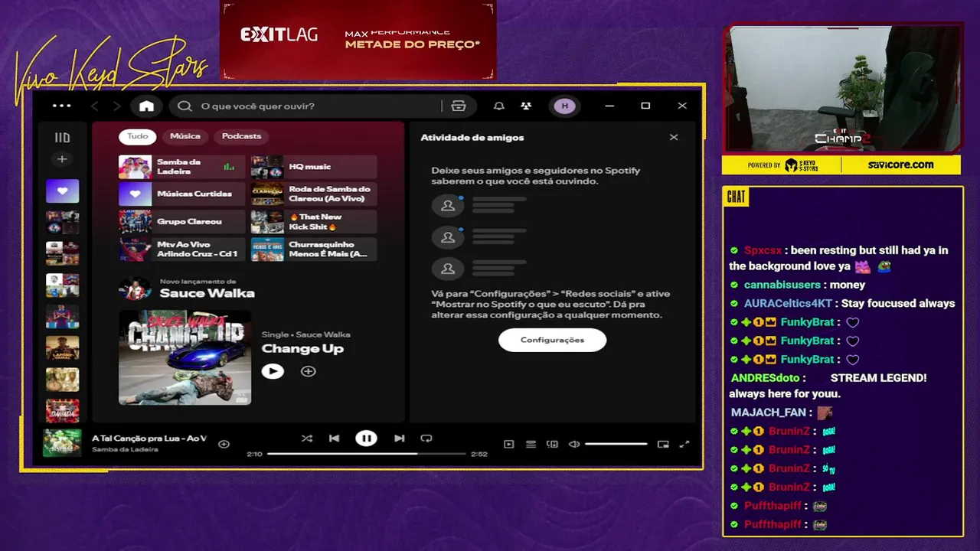This screenshot has width=980, height=551.
Task: Click the ExitLag banner ad
Action: pyautogui.click(x=358, y=40)
